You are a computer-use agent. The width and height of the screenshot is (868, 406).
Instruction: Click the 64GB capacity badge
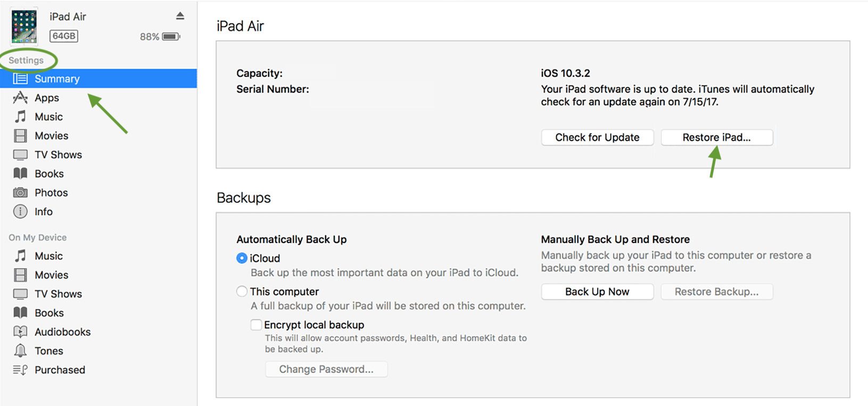[64, 36]
